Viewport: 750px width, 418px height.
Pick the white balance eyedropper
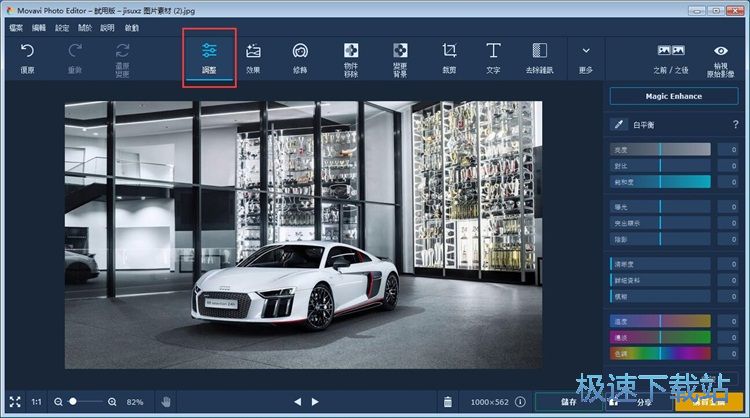[x=620, y=125]
